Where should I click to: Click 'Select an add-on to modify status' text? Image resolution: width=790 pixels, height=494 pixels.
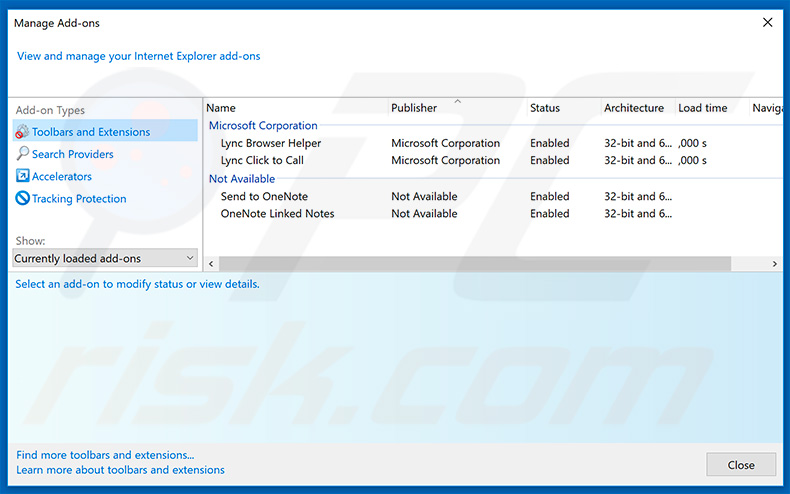point(137,284)
